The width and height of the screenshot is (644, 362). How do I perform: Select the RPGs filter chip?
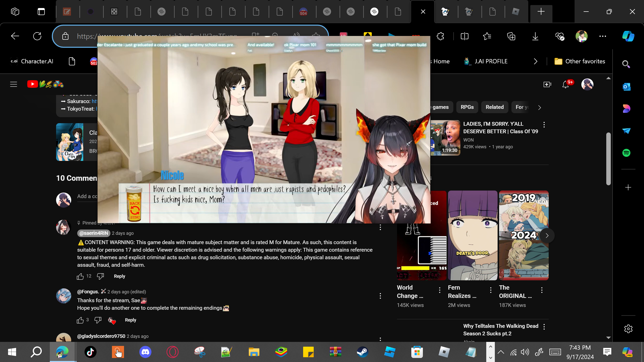467,107
